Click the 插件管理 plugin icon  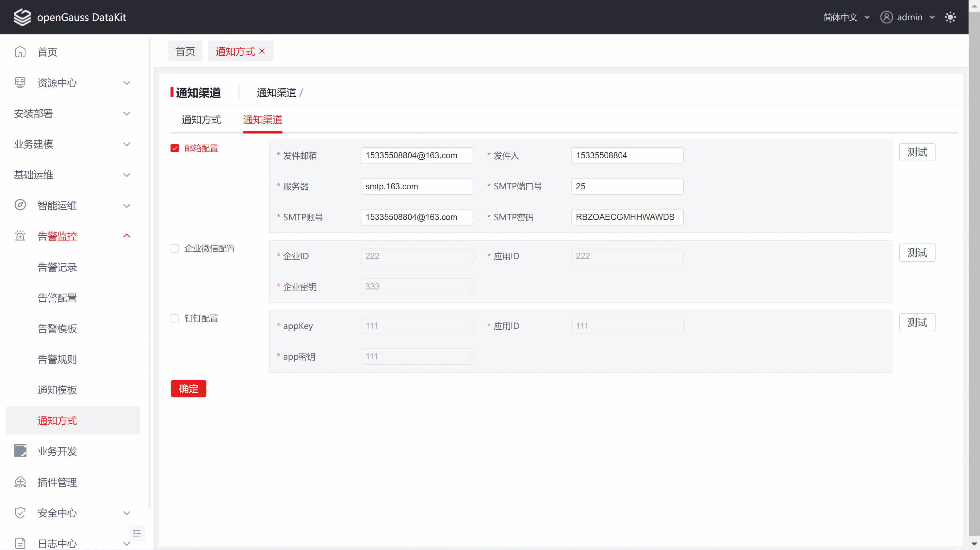point(20,482)
